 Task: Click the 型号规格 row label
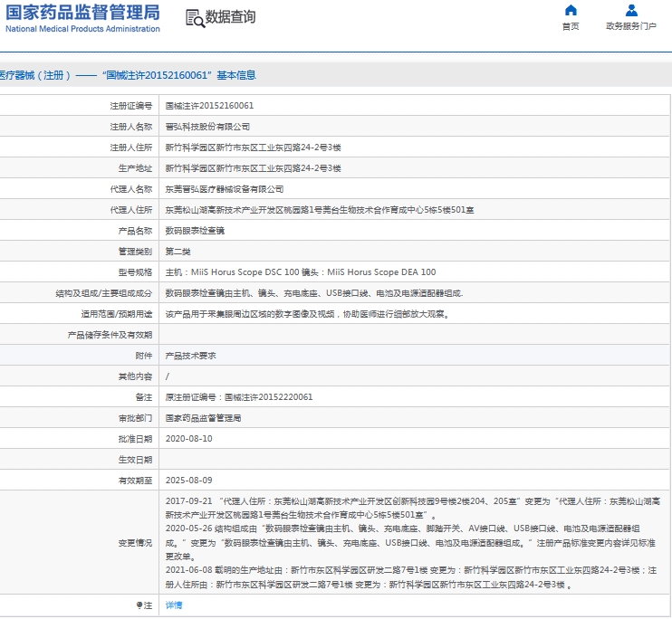pos(136,272)
